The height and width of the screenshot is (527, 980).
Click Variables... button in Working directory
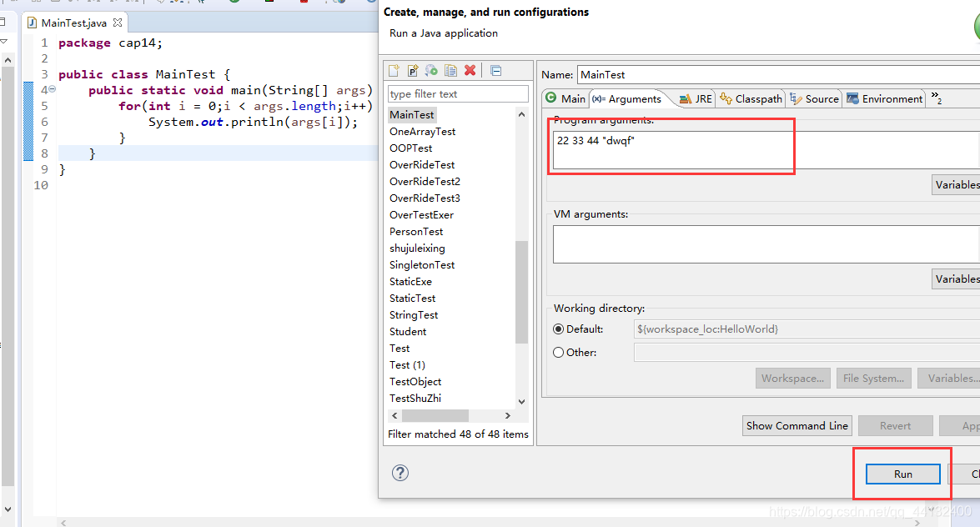949,379
